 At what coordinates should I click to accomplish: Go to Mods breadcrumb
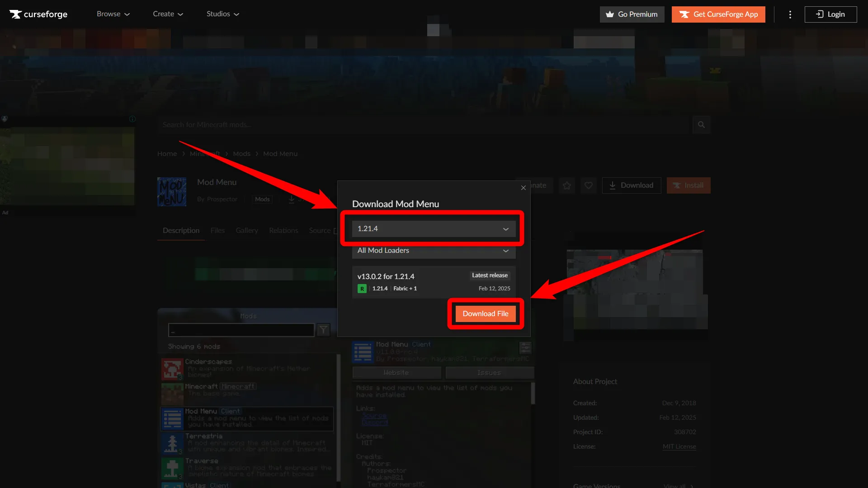[241, 154]
